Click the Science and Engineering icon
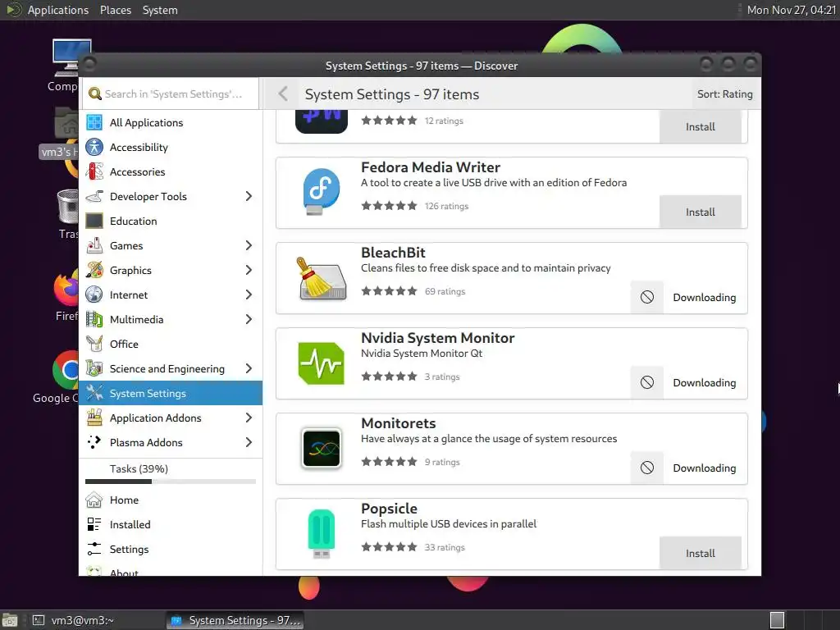This screenshot has width=840, height=630. click(94, 368)
